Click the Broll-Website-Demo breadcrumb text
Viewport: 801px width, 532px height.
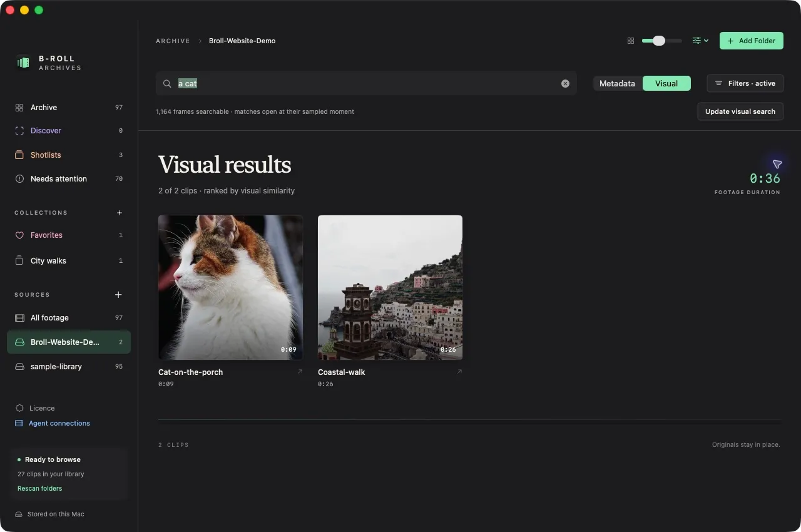tap(242, 41)
